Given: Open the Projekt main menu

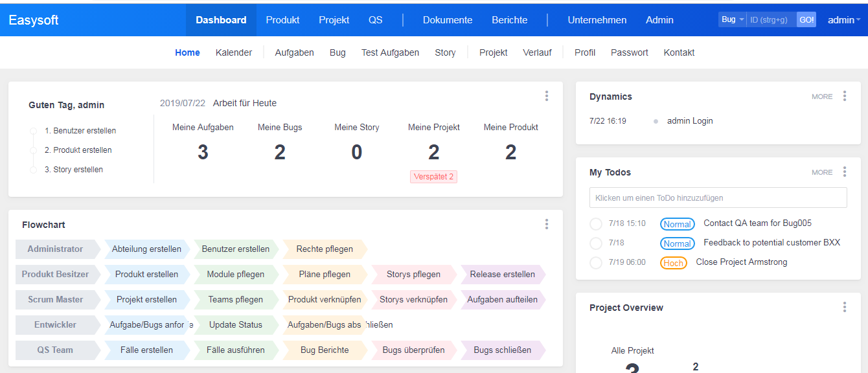Looking at the screenshot, I should click(x=334, y=19).
